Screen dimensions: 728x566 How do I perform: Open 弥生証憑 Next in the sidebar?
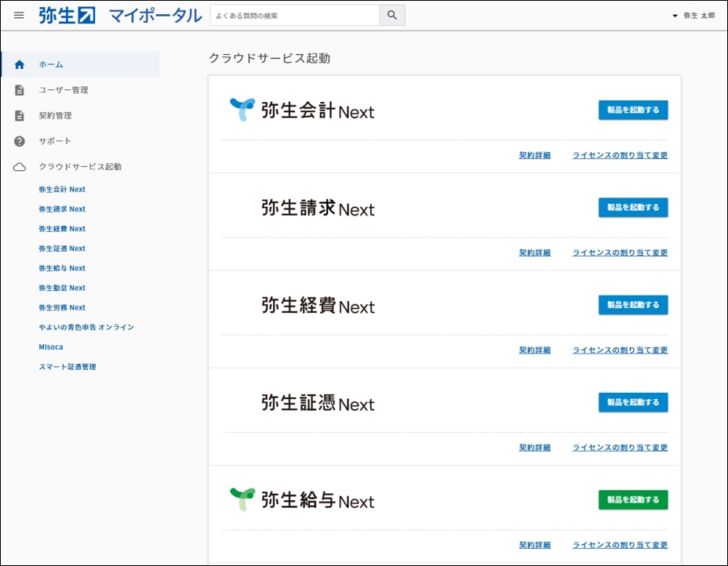pyautogui.click(x=62, y=249)
